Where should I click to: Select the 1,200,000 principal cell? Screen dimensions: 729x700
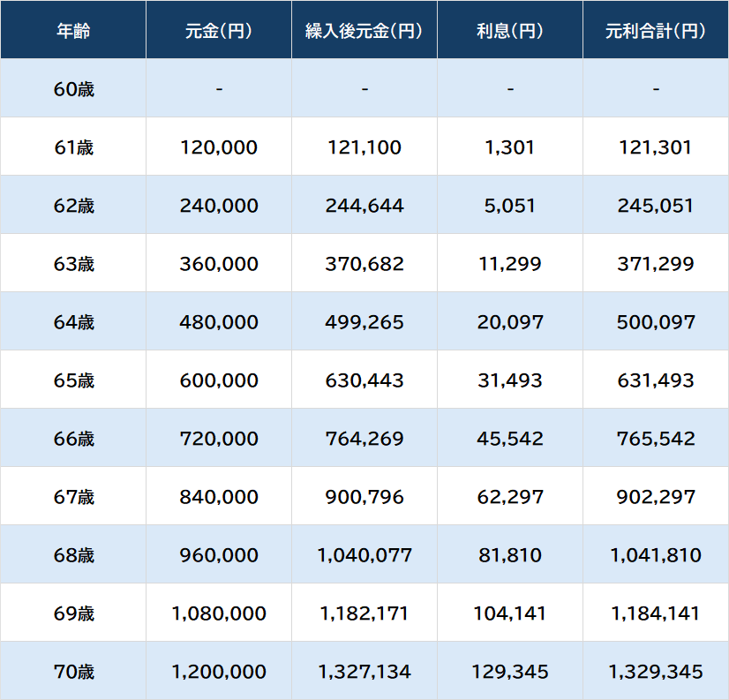219,672
